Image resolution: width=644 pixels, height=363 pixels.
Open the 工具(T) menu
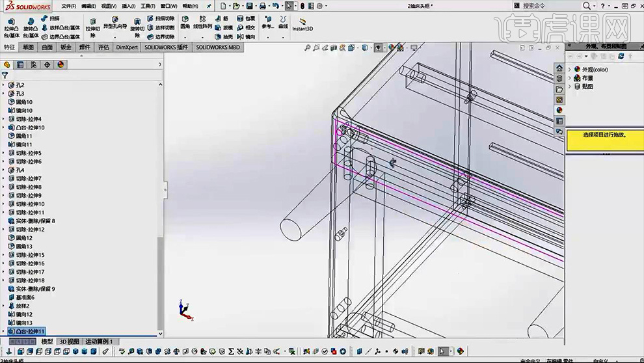tap(148, 6)
